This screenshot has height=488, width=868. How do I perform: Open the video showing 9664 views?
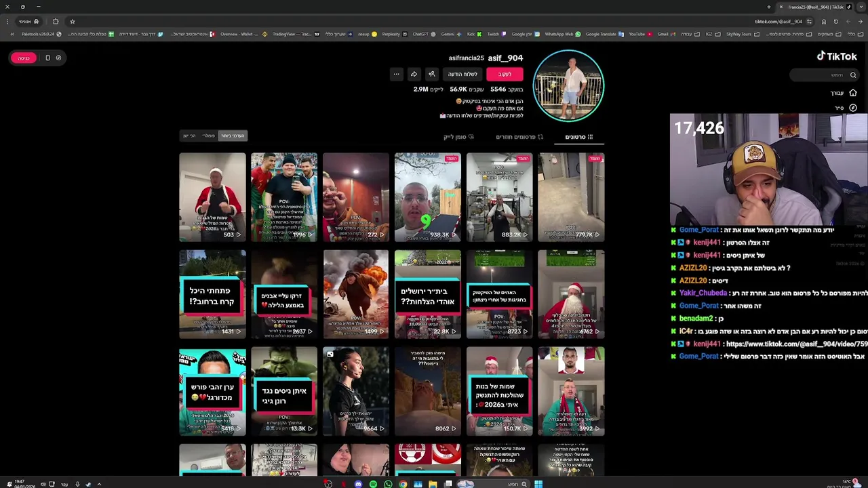coord(356,391)
